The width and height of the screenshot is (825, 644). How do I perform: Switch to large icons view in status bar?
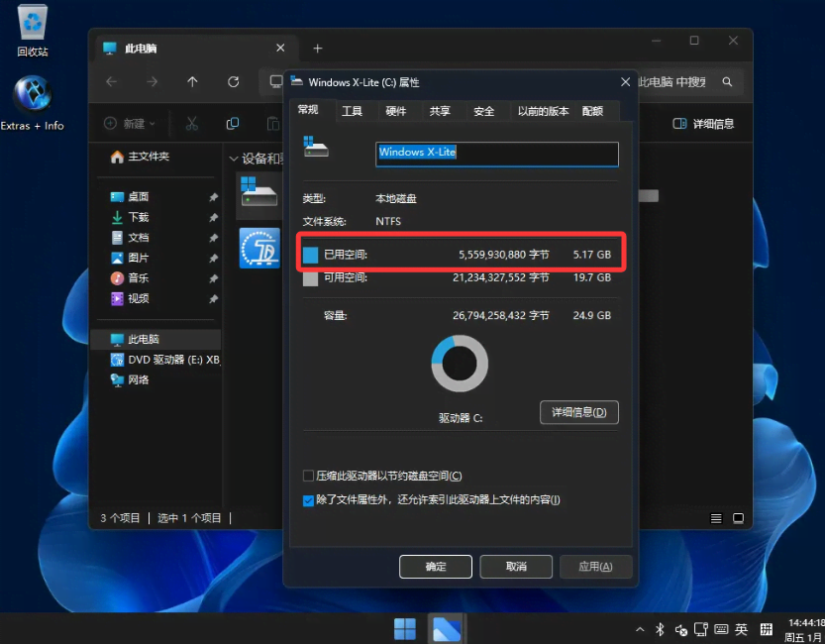[738, 518]
